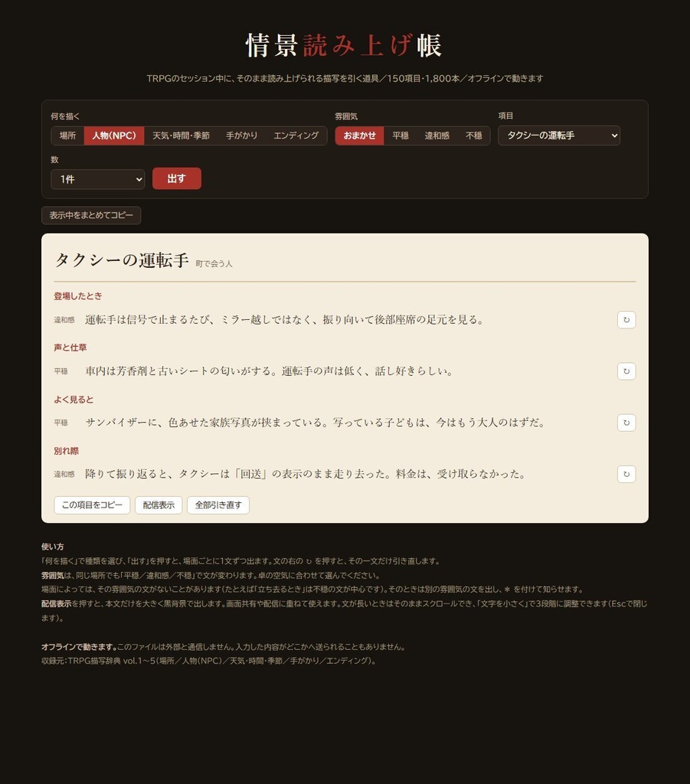Image resolution: width=690 pixels, height=784 pixels.
Task: Click 全部引き直す to reroll all
Action: (218, 505)
